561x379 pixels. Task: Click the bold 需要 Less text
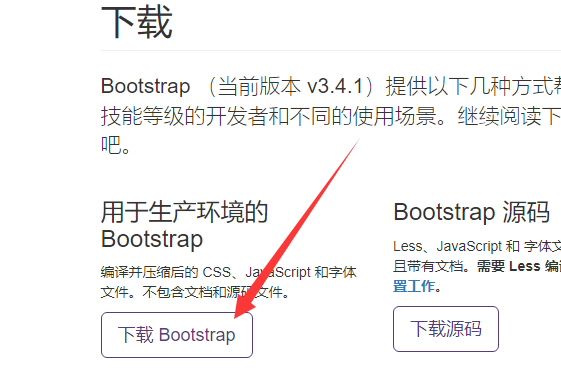(508, 266)
